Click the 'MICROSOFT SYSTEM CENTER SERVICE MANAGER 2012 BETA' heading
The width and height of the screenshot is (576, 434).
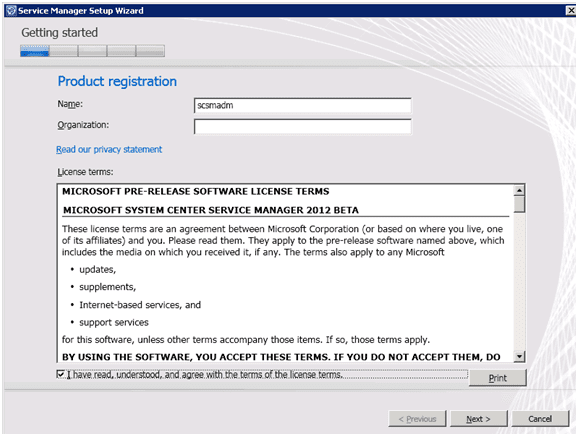point(211,210)
